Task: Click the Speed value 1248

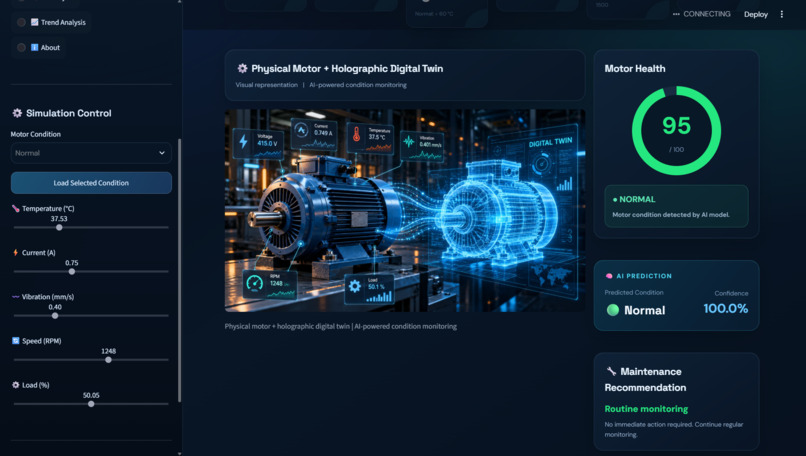Action: click(x=108, y=351)
